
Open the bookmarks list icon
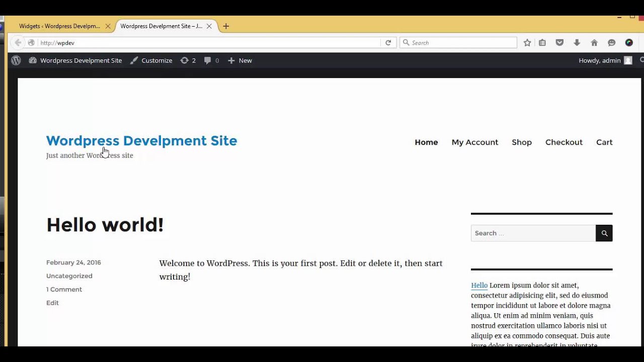(542, 43)
